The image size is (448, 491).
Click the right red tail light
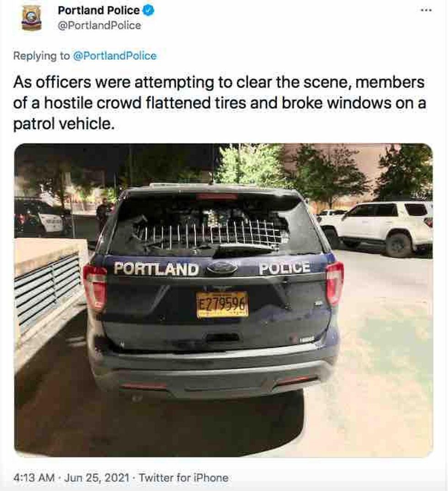pyautogui.click(x=335, y=283)
